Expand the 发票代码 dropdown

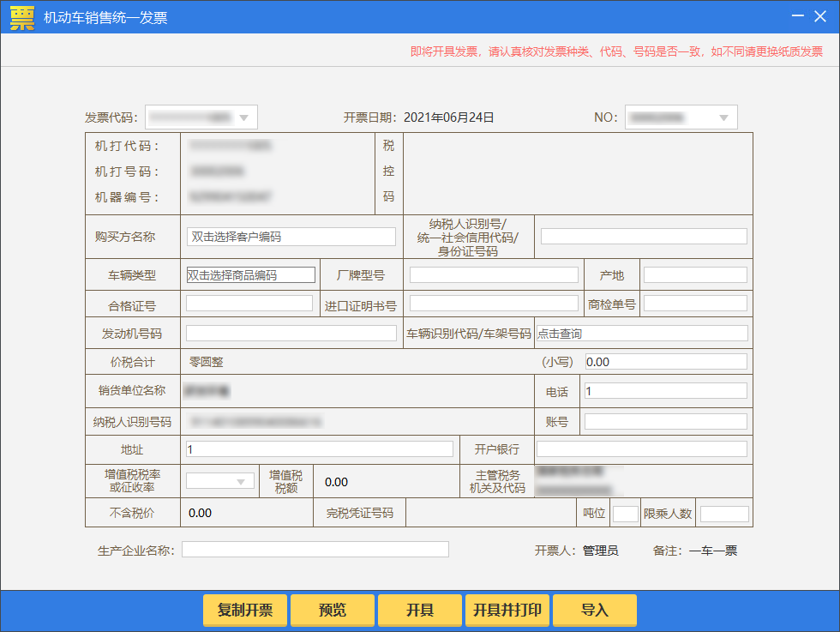click(x=243, y=117)
